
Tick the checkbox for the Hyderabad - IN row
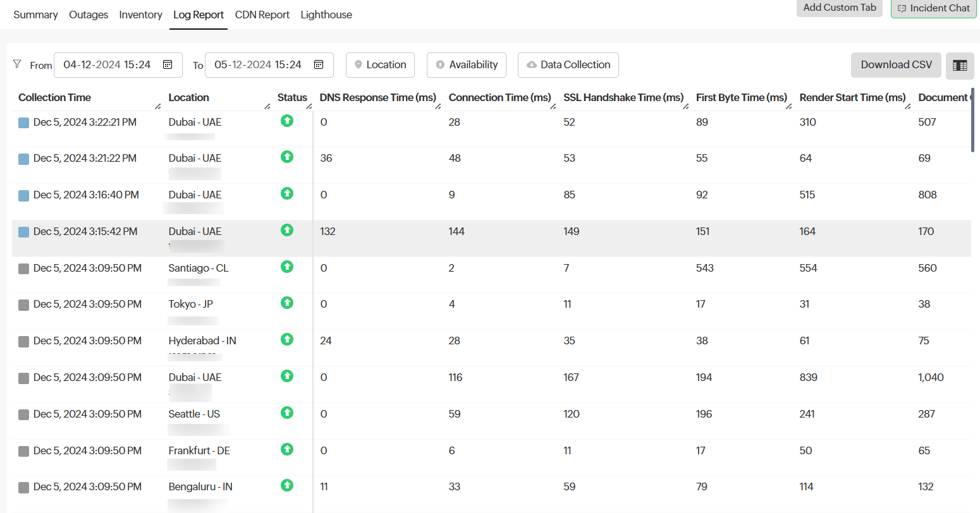pos(23,342)
